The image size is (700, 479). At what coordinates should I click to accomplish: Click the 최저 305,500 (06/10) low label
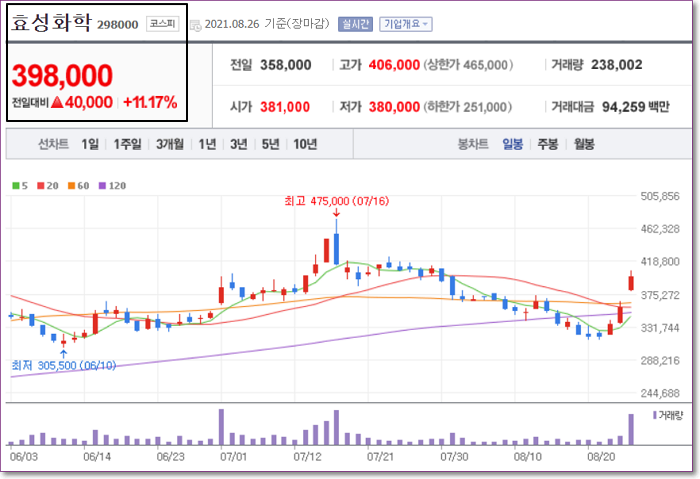point(64,366)
